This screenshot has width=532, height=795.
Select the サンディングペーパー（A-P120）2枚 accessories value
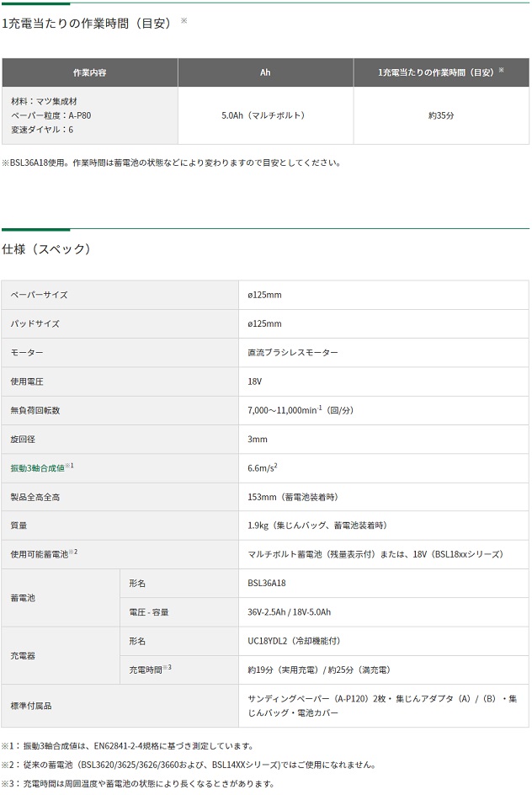tap(382, 706)
